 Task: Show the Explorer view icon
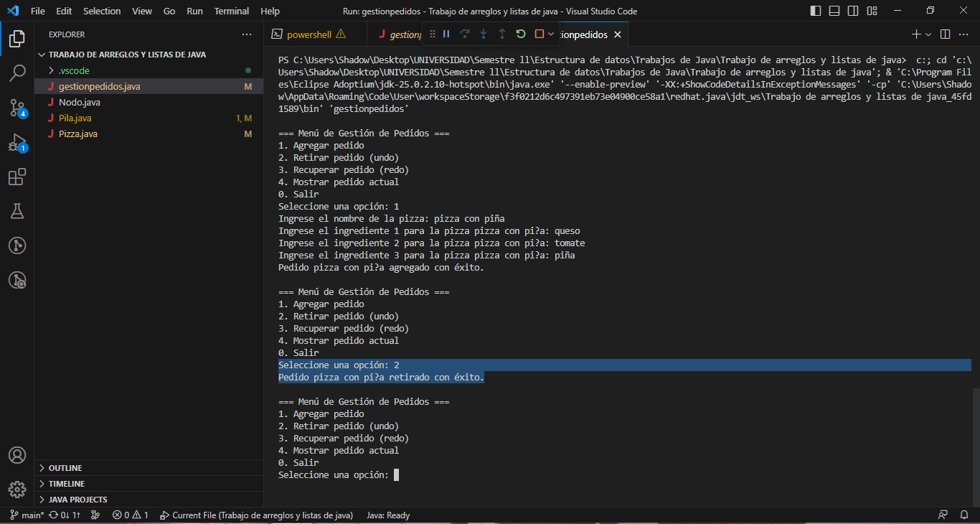(x=17, y=39)
